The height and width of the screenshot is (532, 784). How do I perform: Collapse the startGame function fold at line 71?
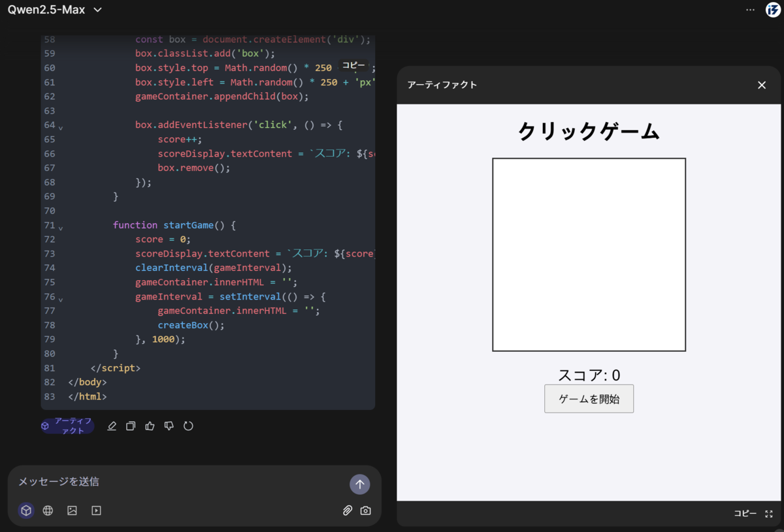pos(61,227)
